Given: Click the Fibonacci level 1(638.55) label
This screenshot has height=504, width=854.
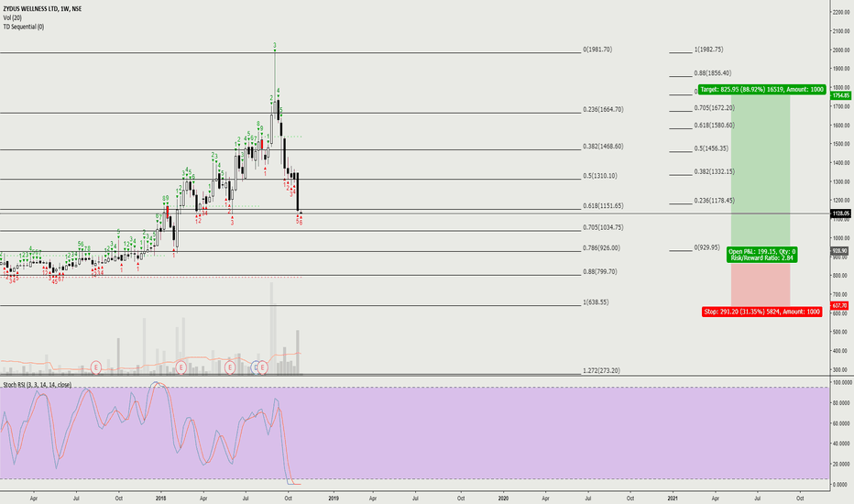Looking at the screenshot, I should tap(596, 301).
